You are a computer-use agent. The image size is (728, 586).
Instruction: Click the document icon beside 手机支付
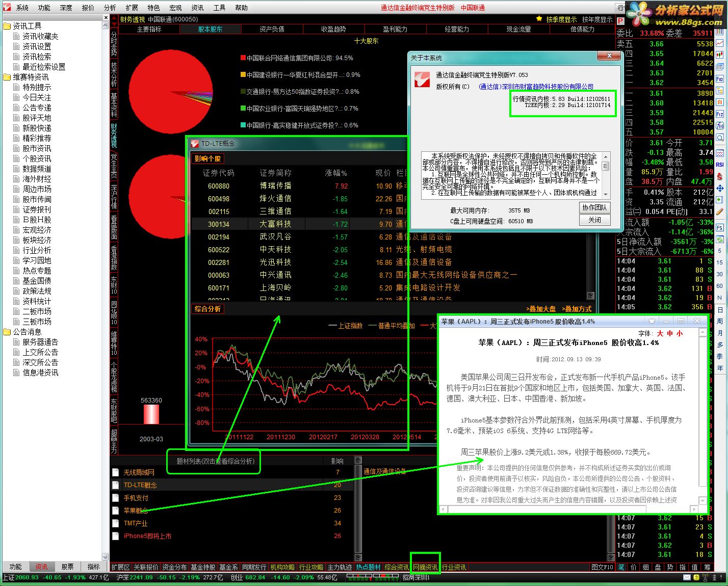point(116,498)
